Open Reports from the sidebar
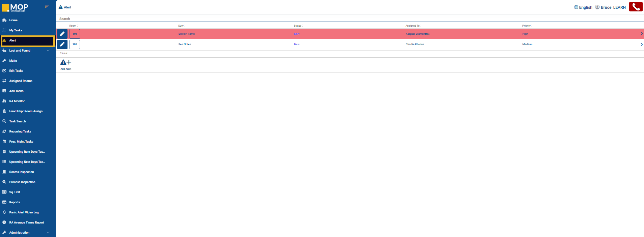Viewport: 644px width, 237px height. pyautogui.click(x=15, y=202)
